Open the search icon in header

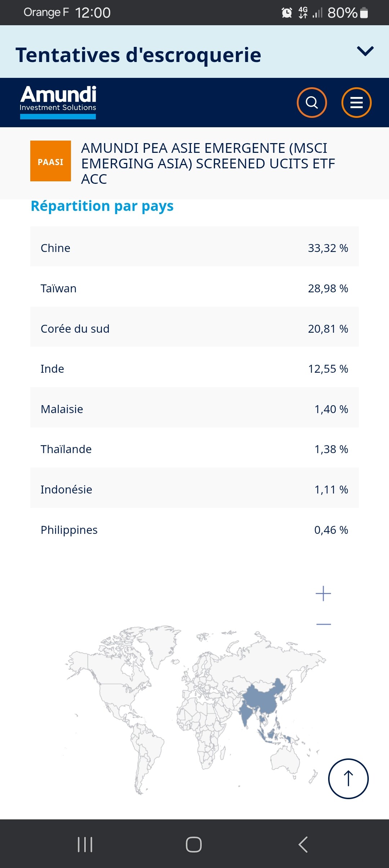pyautogui.click(x=312, y=103)
